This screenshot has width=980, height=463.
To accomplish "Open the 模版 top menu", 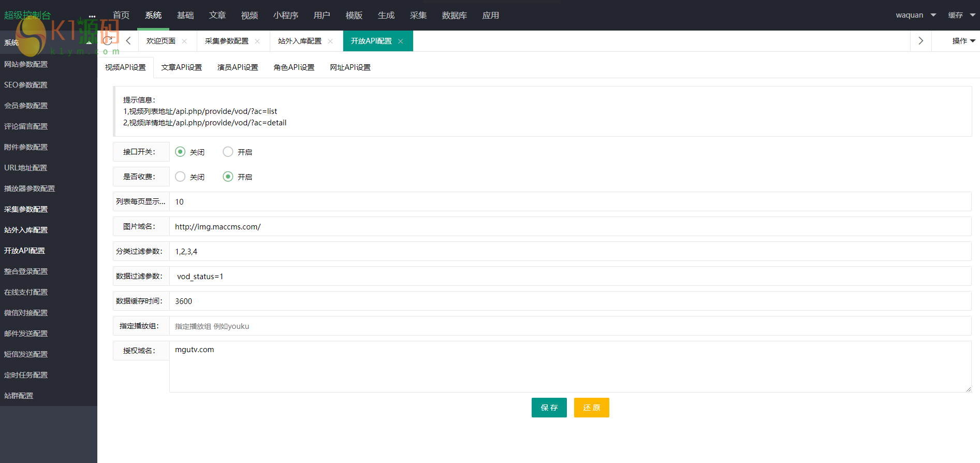I will (354, 16).
